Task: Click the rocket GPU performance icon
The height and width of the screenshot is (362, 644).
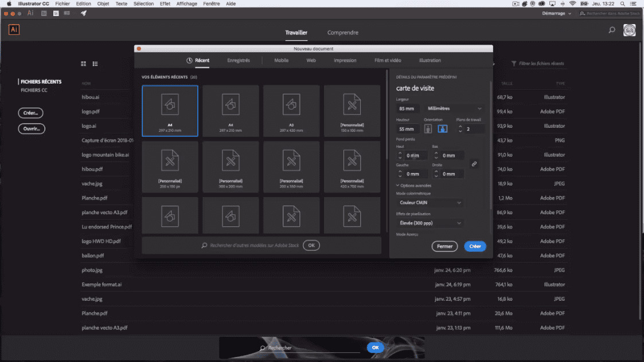Action: pos(83,13)
